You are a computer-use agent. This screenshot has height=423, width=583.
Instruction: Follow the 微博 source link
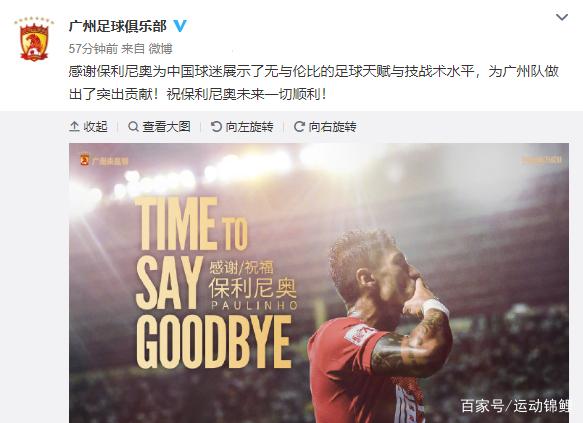[x=161, y=49]
